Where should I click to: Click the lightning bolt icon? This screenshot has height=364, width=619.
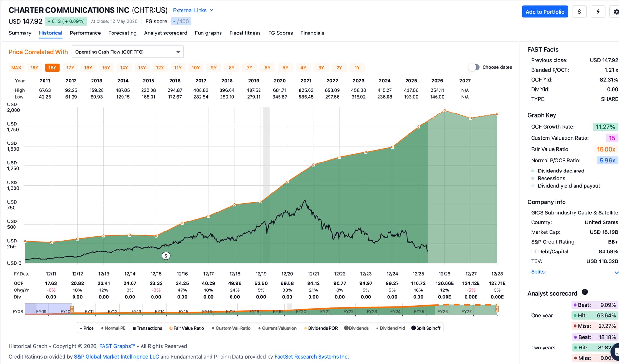(598, 12)
